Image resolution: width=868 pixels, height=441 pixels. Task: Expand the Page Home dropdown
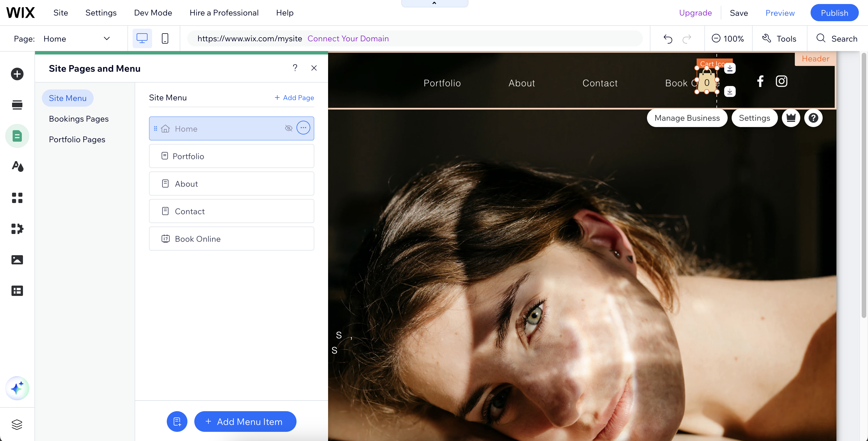click(106, 39)
